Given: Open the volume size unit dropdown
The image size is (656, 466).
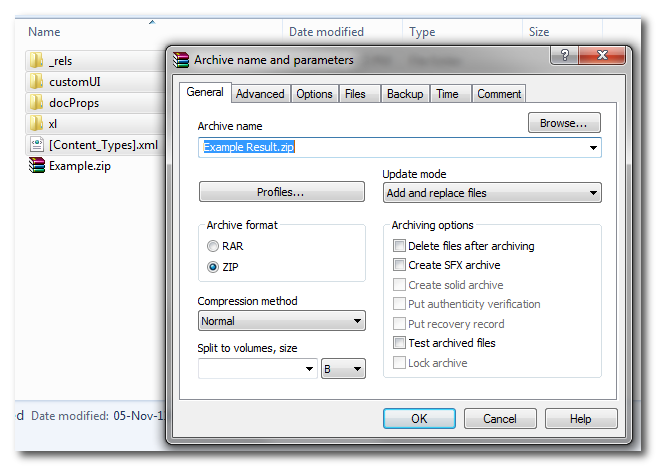Looking at the screenshot, I should 343,369.
